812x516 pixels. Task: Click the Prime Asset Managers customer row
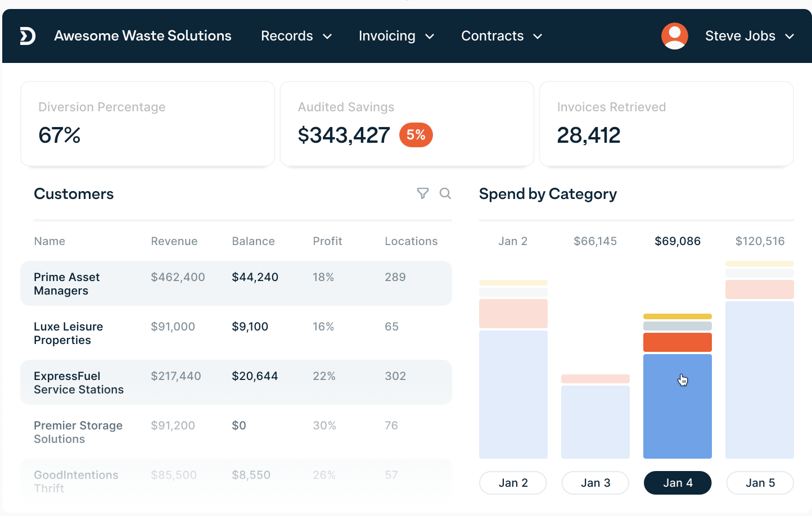click(236, 283)
